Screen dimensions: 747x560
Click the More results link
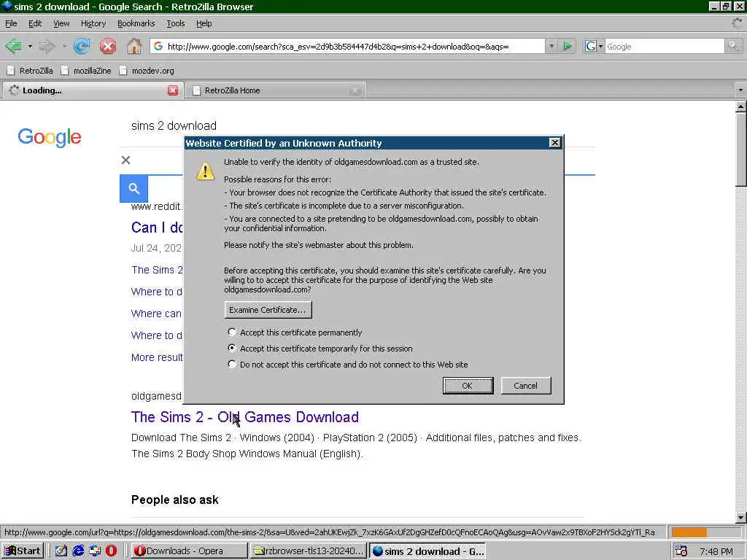(157, 357)
